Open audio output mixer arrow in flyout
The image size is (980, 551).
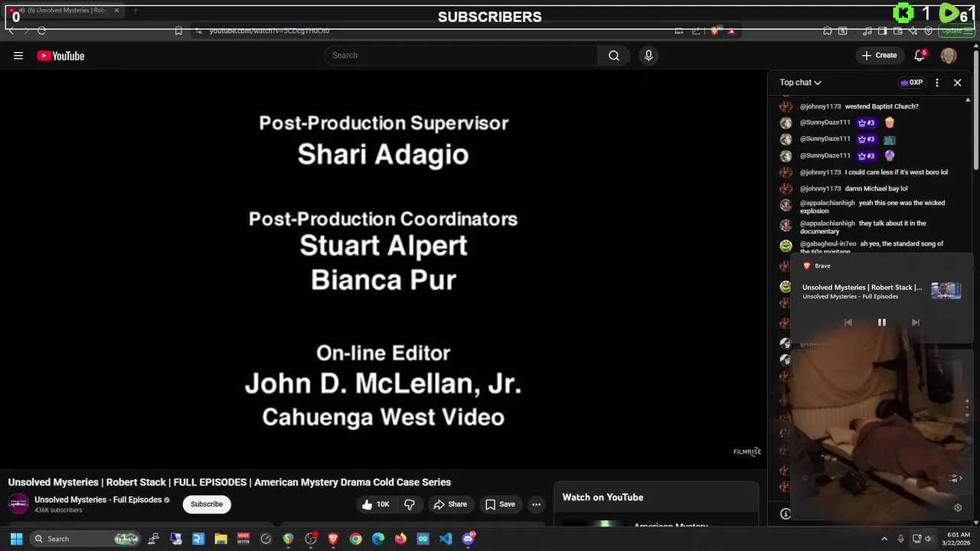pyautogui.click(x=954, y=478)
